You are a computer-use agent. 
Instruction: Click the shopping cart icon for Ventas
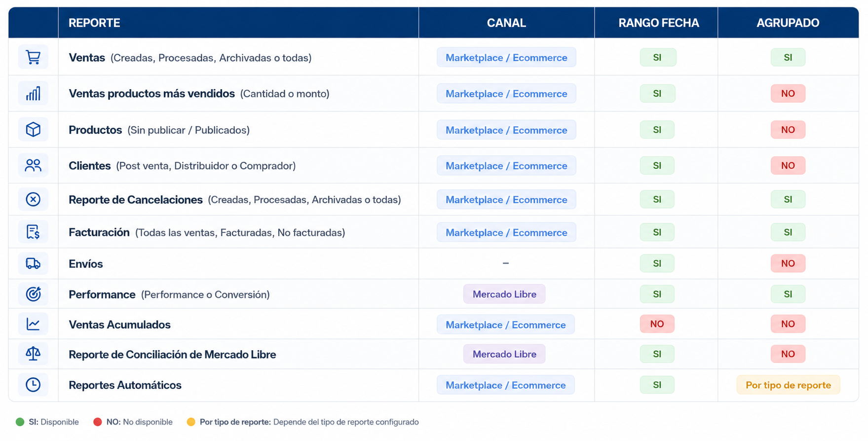(33, 57)
